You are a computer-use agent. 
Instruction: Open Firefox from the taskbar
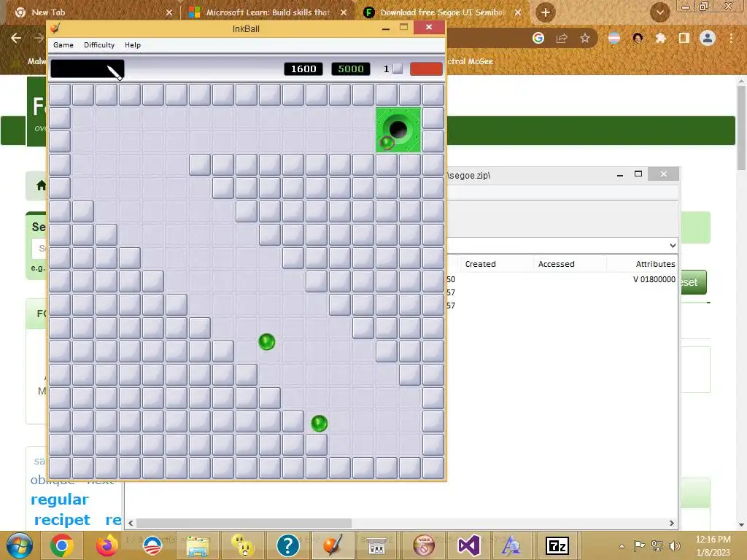click(x=107, y=545)
